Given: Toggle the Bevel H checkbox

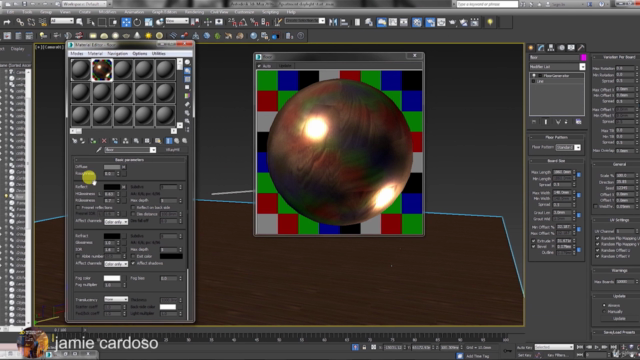Looking at the screenshot, I should [x=533, y=247].
